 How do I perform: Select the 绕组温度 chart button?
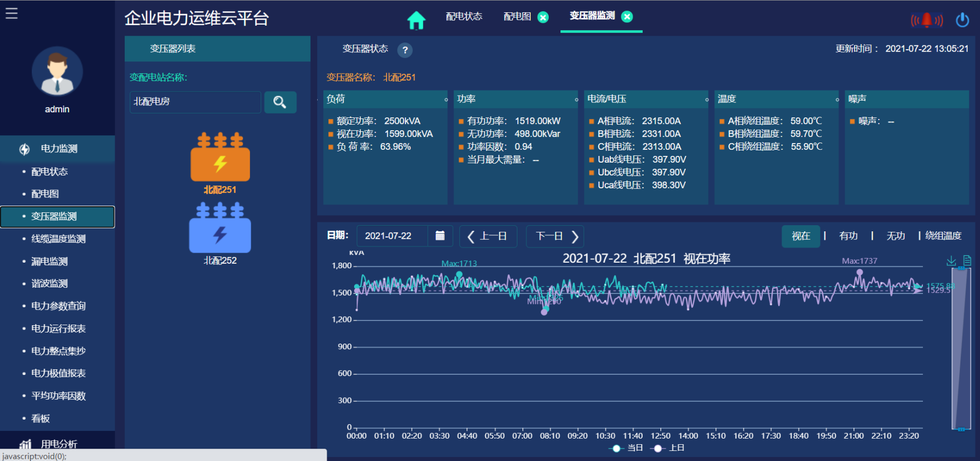(943, 236)
